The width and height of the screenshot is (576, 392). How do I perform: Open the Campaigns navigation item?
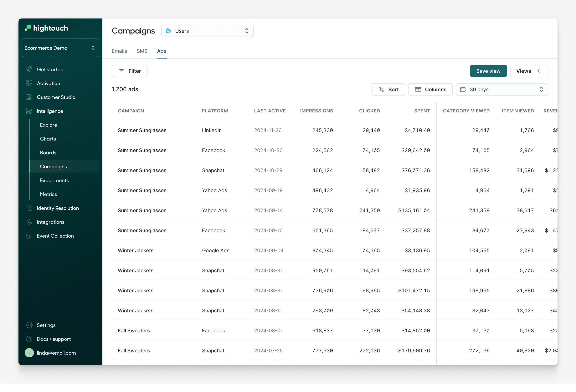pos(53,166)
